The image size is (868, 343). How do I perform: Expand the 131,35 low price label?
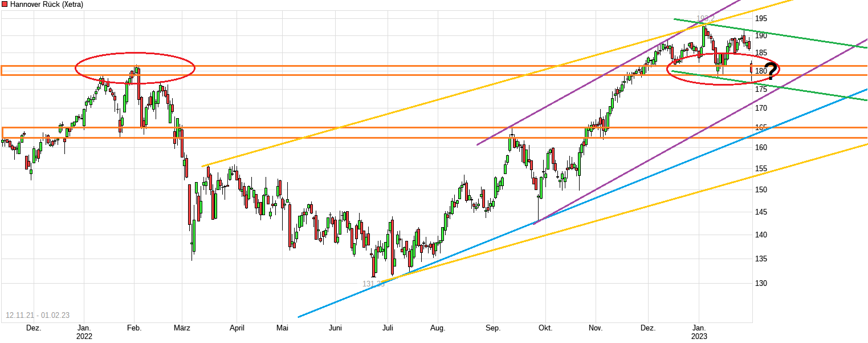coord(372,284)
